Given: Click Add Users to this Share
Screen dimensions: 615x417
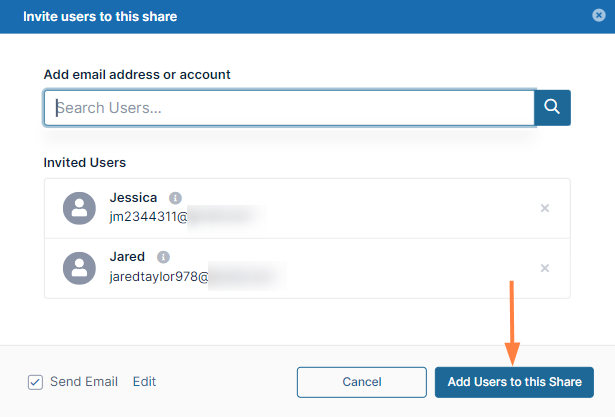Looking at the screenshot, I should (x=514, y=382).
